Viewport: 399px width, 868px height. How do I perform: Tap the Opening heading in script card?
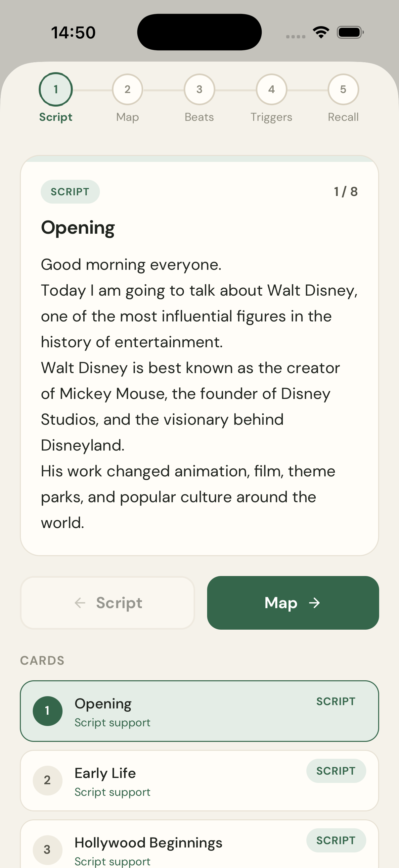78,228
